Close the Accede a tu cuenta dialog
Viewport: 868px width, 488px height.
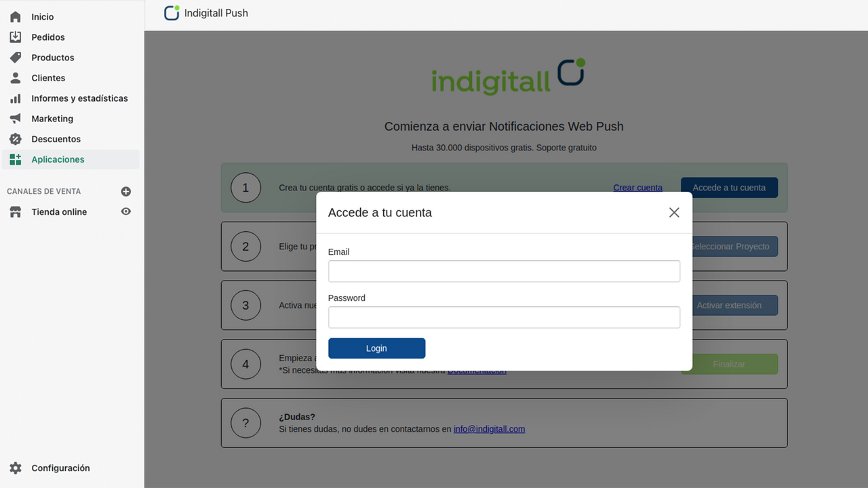click(x=674, y=212)
